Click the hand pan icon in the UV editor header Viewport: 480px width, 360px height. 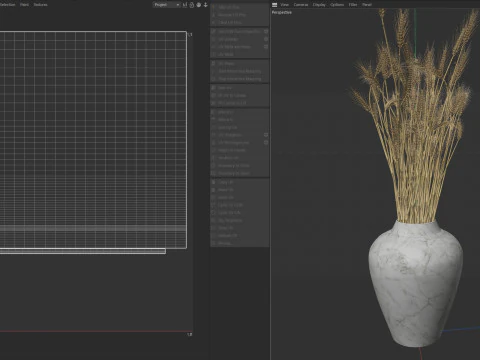coord(199,5)
